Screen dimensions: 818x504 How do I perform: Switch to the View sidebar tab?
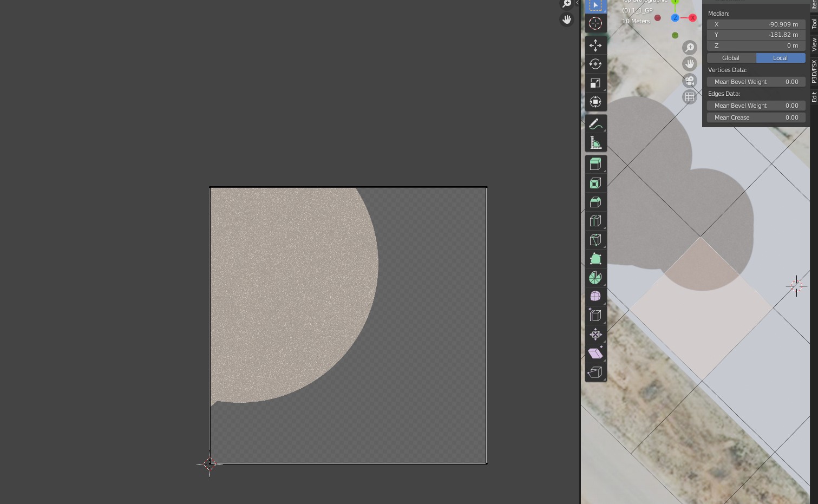(814, 44)
